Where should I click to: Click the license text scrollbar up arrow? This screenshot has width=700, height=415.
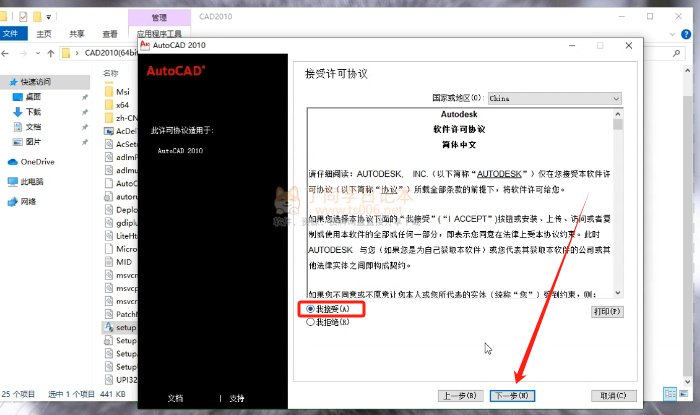(618, 114)
